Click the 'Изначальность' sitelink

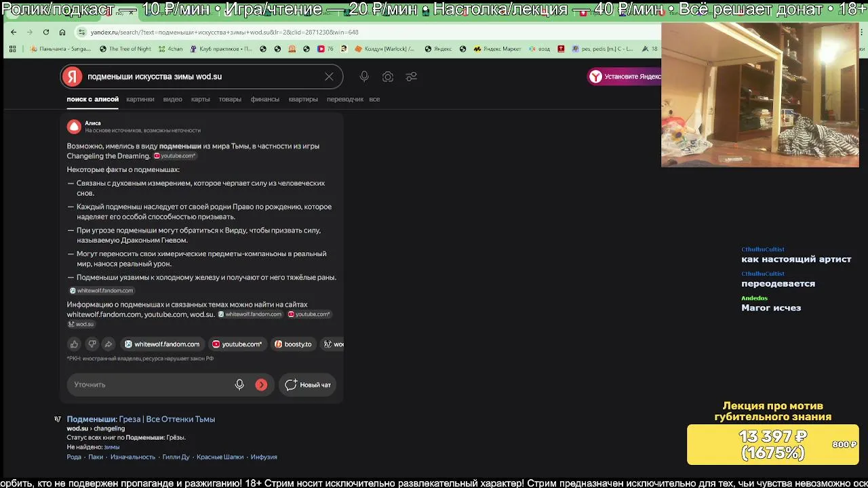tap(133, 457)
